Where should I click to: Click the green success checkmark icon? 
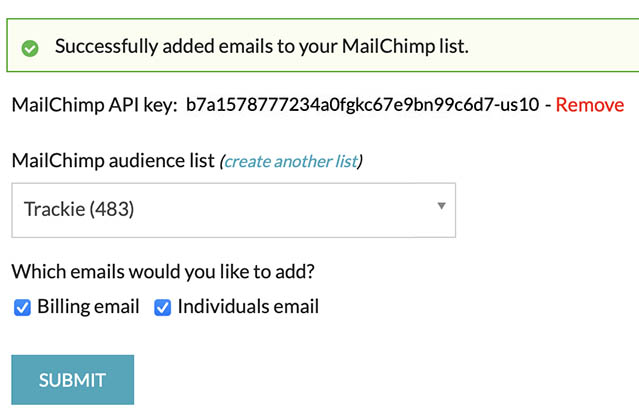(30, 47)
